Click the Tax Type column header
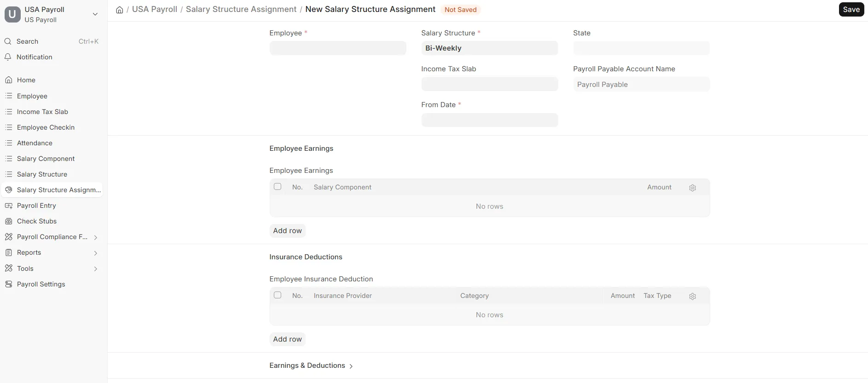Viewport: 868px width, 383px height. tap(657, 296)
